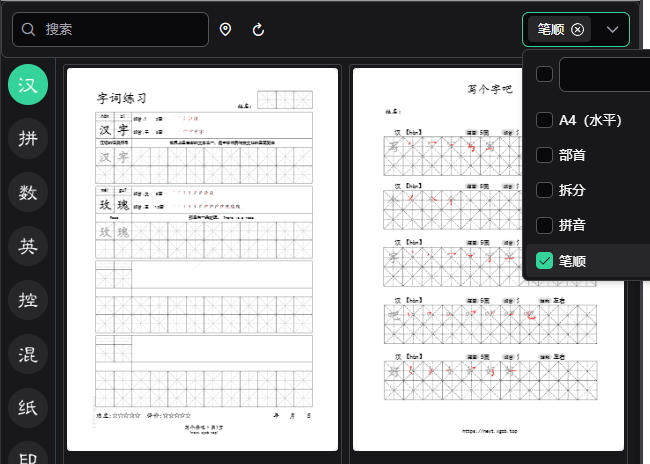Tick the 拆分 checkbox

tap(544, 190)
